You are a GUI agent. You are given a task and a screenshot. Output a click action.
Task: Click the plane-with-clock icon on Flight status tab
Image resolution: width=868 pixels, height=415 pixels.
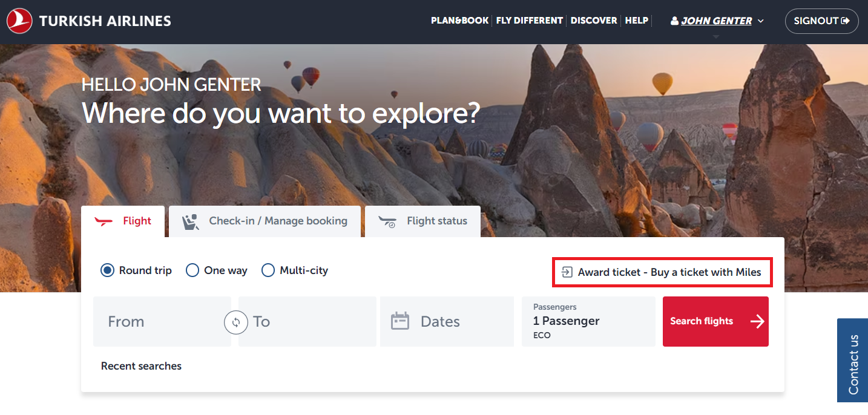[387, 221]
